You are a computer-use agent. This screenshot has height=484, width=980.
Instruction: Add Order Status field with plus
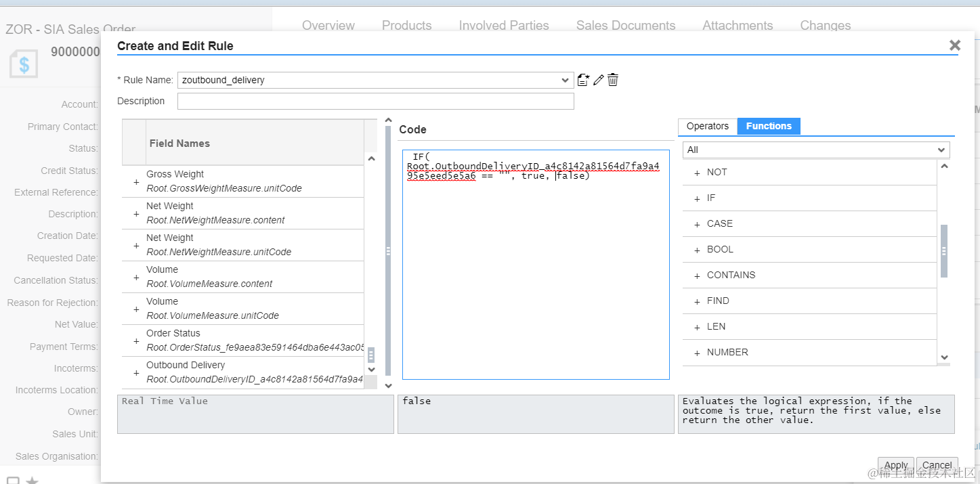(136, 341)
